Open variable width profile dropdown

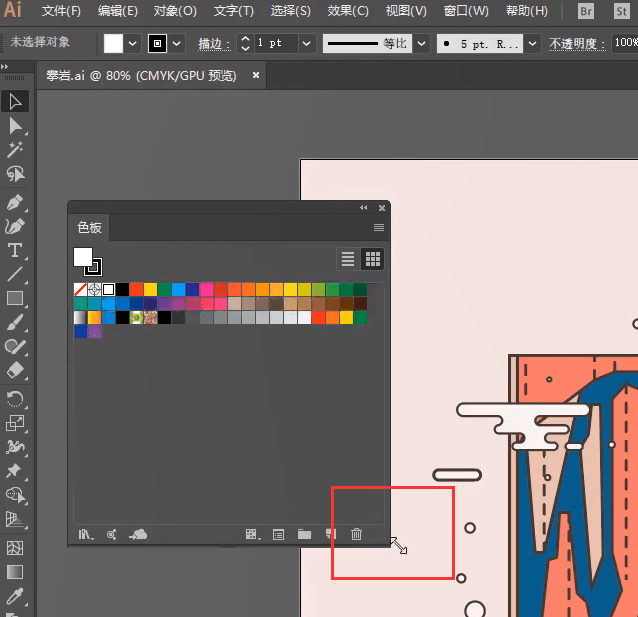pos(422,43)
